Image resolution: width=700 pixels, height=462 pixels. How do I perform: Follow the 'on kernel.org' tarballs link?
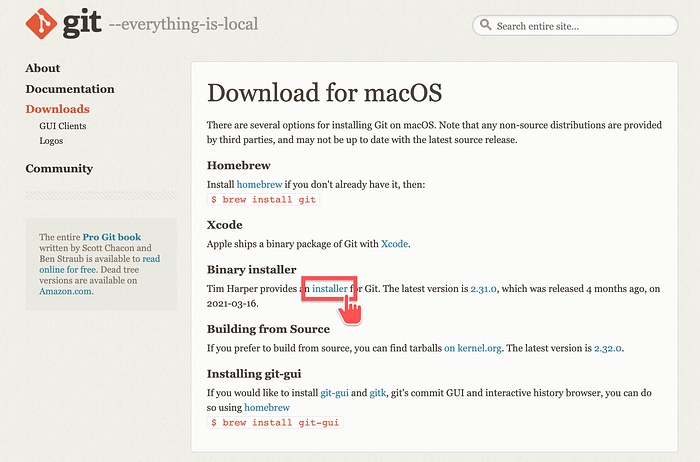478,347
